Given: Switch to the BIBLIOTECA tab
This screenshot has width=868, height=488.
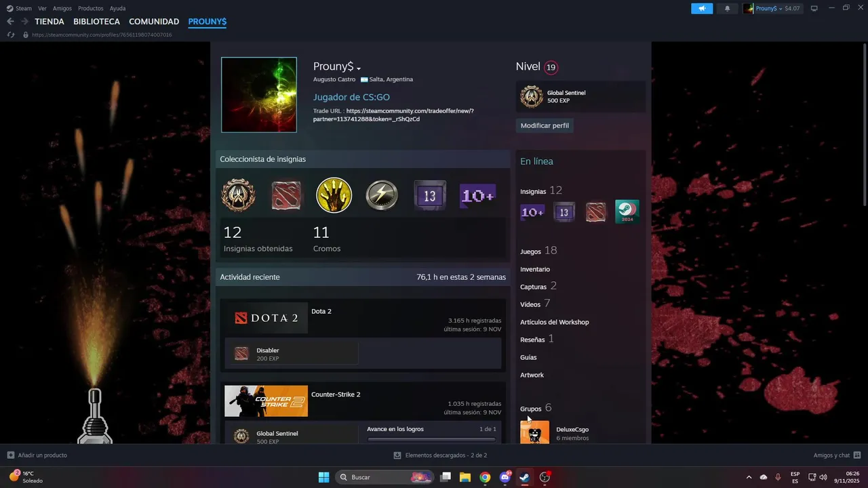Looking at the screenshot, I should pyautogui.click(x=97, y=22).
